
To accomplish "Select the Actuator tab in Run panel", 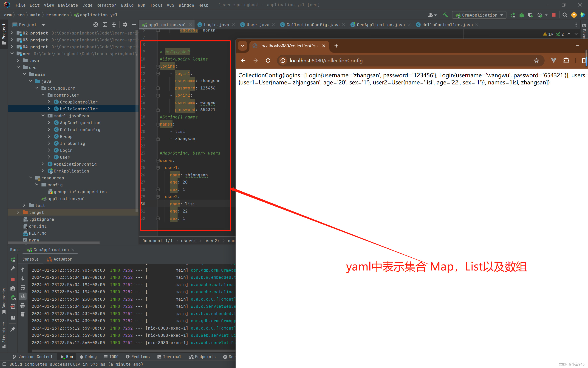I will pyautogui.click(x=59, y=259).
